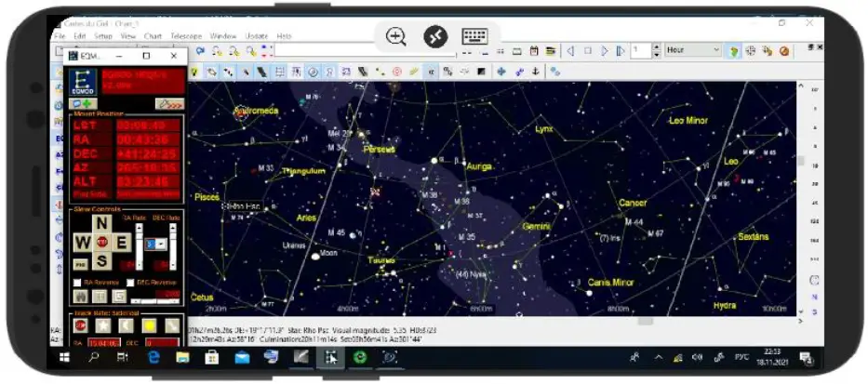The height and width of the screenshot is (384, 868).
Task: Click the horizontal slider below DEC Reverse
Action: pyautogui.click(x=155, y=301)
